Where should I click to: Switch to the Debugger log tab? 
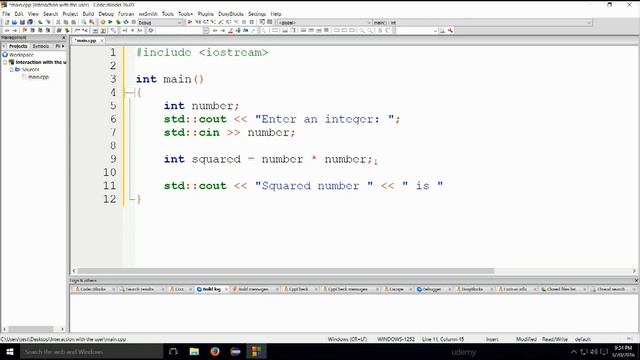432,289
